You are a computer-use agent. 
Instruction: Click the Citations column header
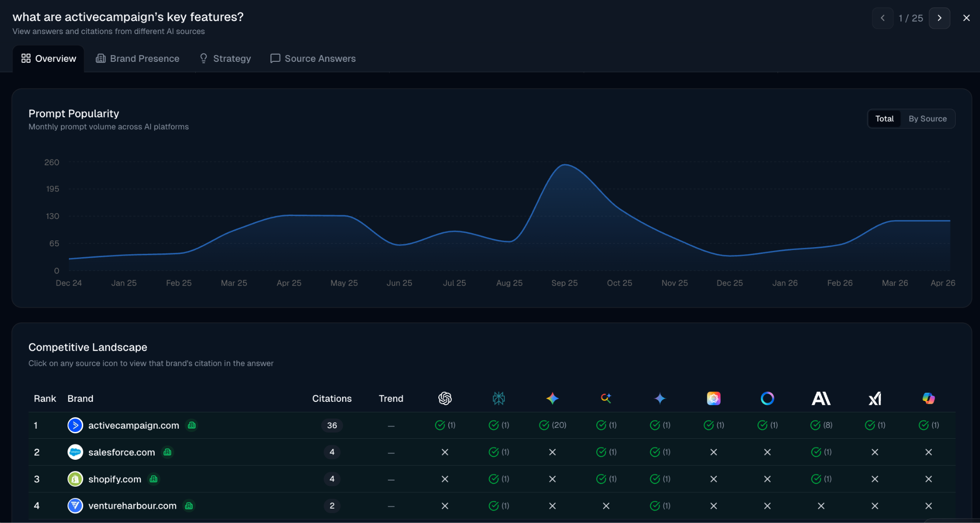point(332,398)
